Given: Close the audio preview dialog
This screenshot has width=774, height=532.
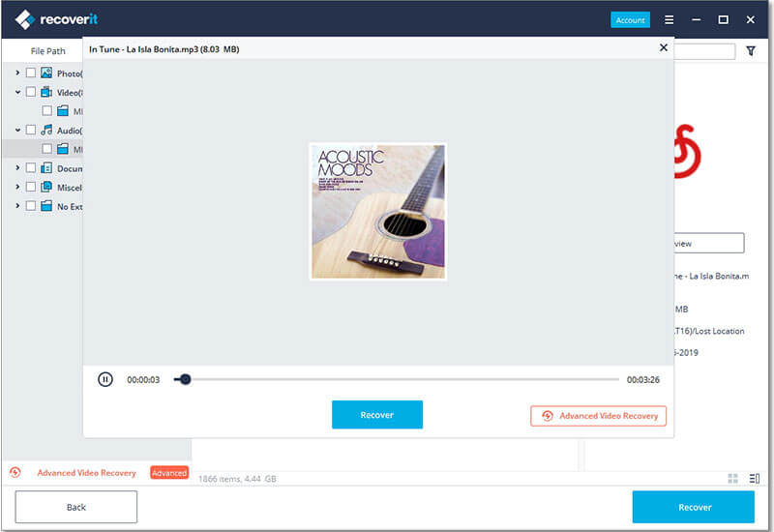Looking at the screenshot, I should (x=664, y=47).
